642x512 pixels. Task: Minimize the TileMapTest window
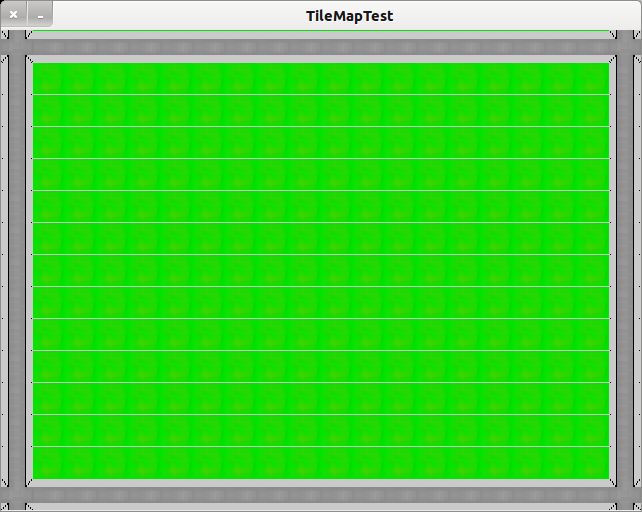40,15
